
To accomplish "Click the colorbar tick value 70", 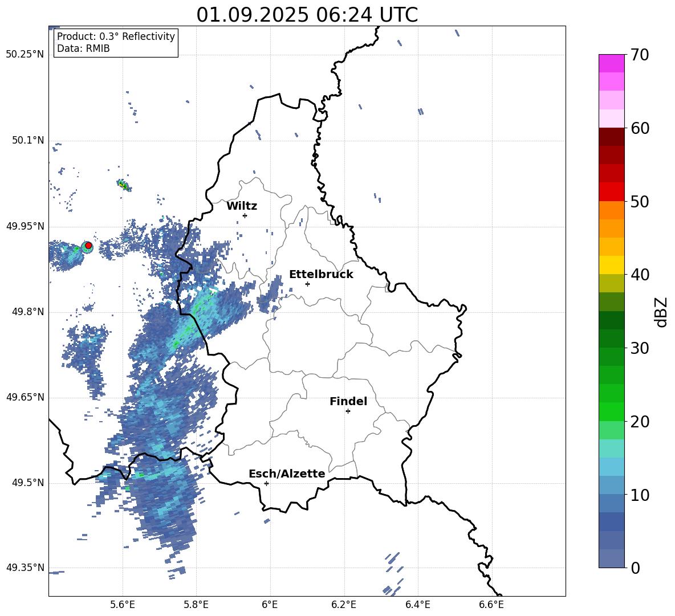I will (640, 55).
